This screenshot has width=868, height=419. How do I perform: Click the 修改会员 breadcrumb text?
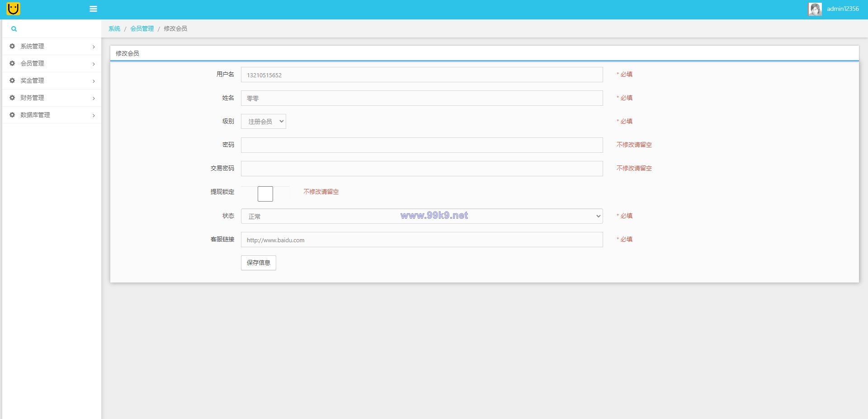[175, 28]
